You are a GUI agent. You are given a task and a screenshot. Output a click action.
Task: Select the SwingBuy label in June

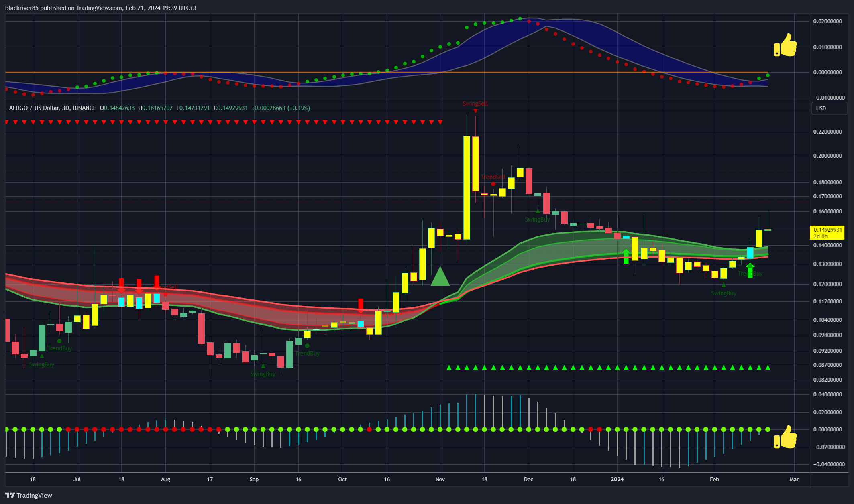coord(42,364)
